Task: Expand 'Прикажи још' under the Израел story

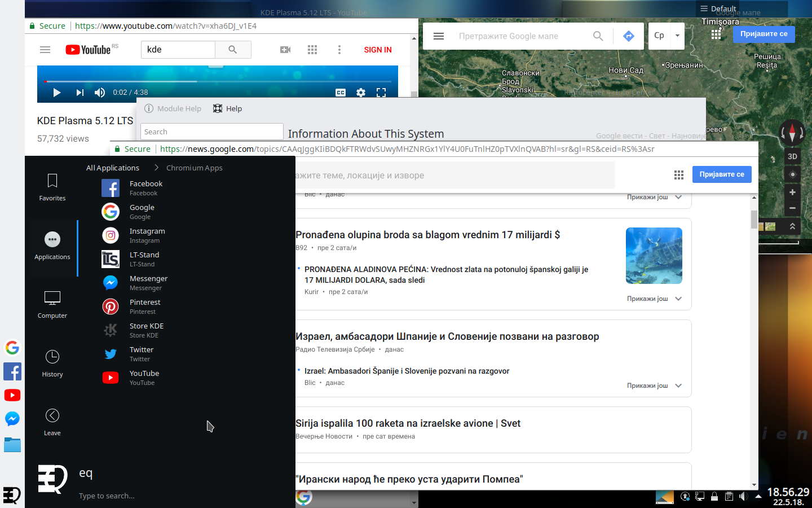Action: click(654, 386)
